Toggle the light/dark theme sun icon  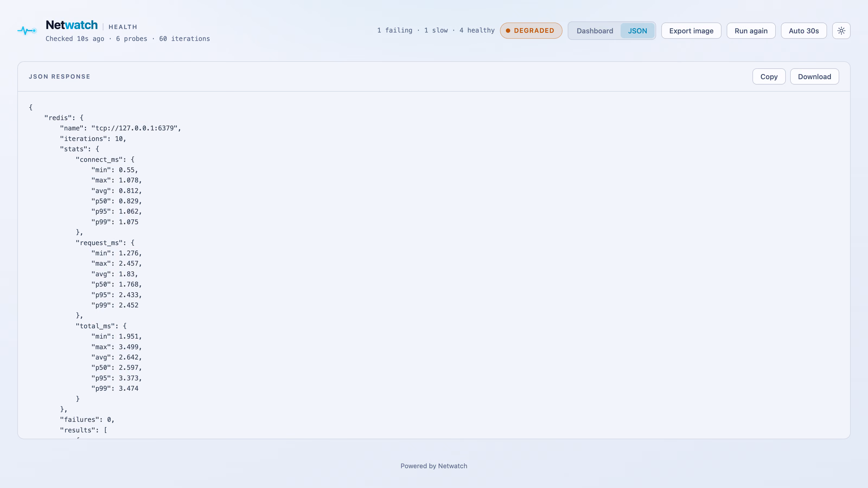[841, 31]
